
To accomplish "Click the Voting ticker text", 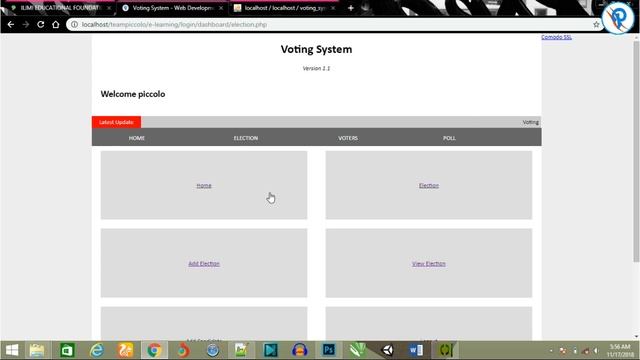I will pos(530,122).
